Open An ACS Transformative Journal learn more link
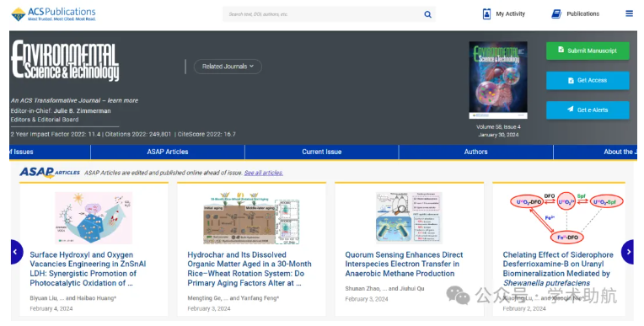Image resolution: width=644 pixels, height=326 pixels. (74, 100)
